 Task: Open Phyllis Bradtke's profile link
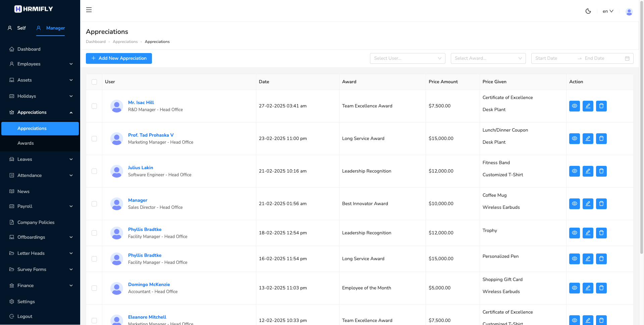pyautogui.click(x=145, y=229)
